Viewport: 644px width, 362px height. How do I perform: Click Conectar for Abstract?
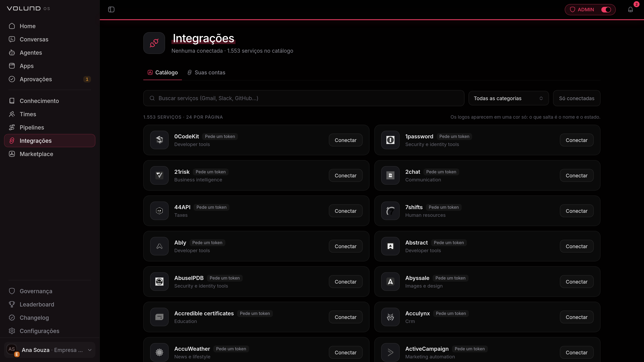coord(577,246)
